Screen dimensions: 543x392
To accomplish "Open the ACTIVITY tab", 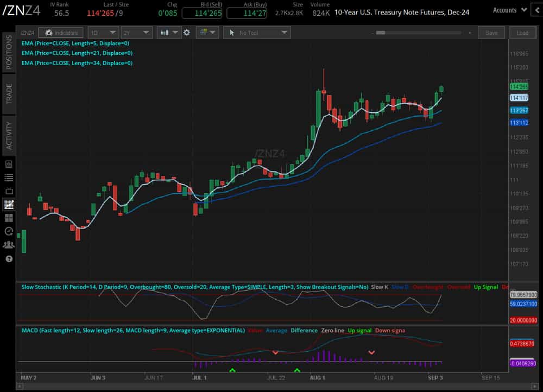I will pos(8,131).
